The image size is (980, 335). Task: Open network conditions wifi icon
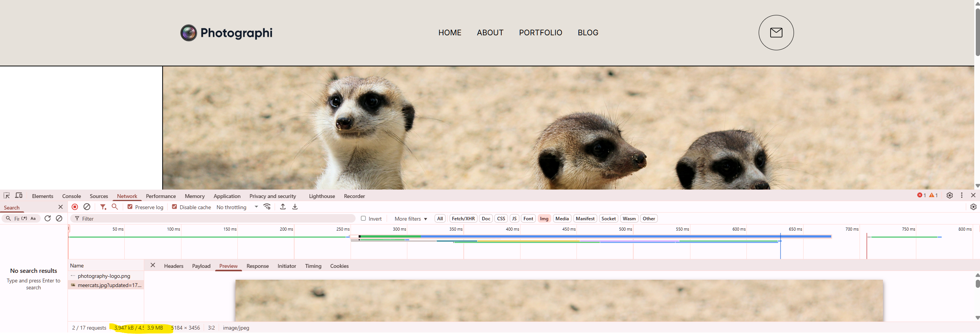click(x=267, y=207)
